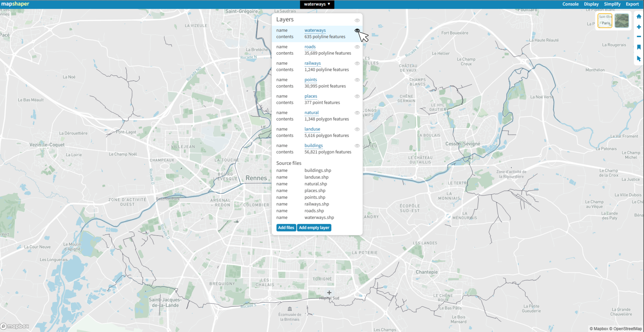Click the home full-extent icon

click(639, 17)
